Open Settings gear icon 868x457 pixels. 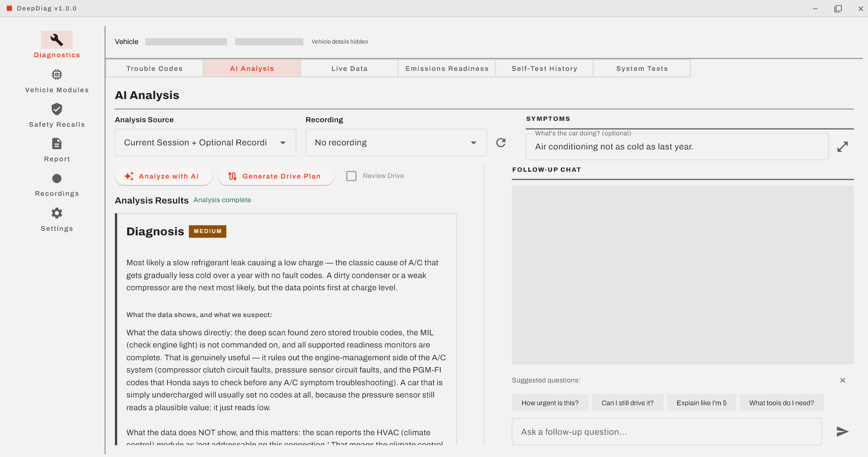[57, 213]
